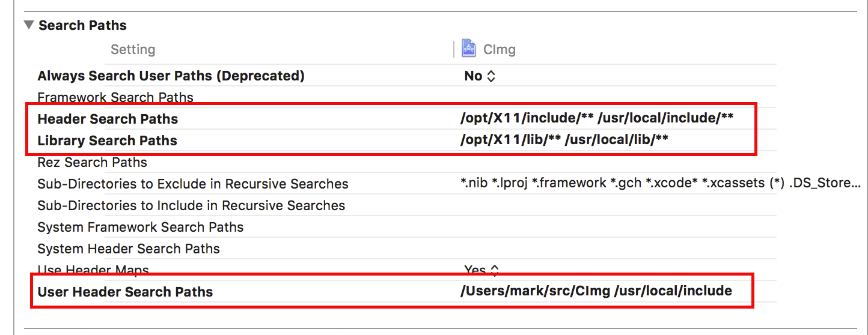The width and height of the screenshot is (868, 335).
Task: Edit User Header Search Paths value
Action: click(x=596, y=291)
